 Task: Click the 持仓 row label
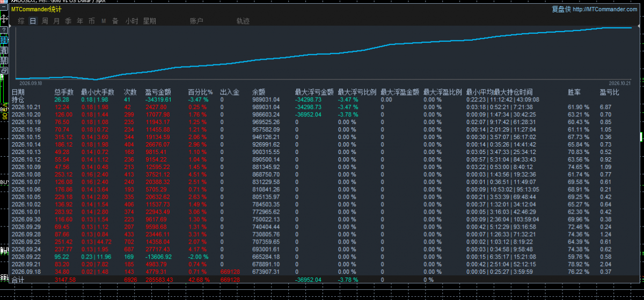coord(18,99)
